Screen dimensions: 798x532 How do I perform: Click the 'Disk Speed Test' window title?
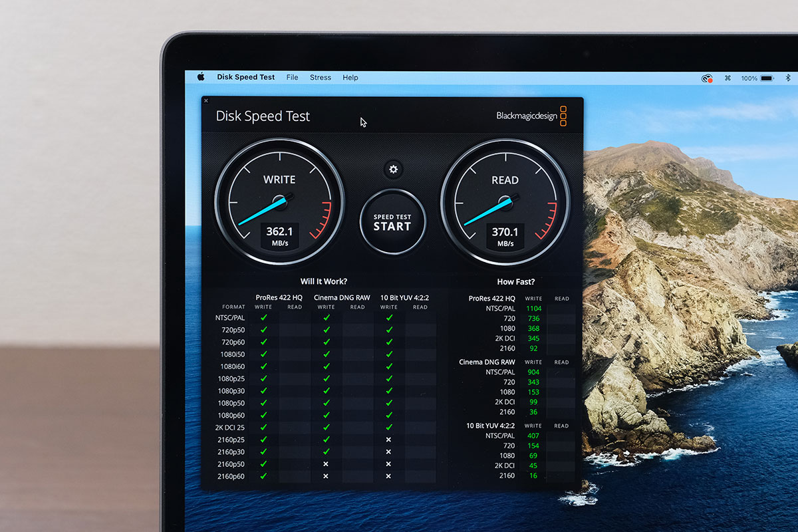click(x=263, y=116)
